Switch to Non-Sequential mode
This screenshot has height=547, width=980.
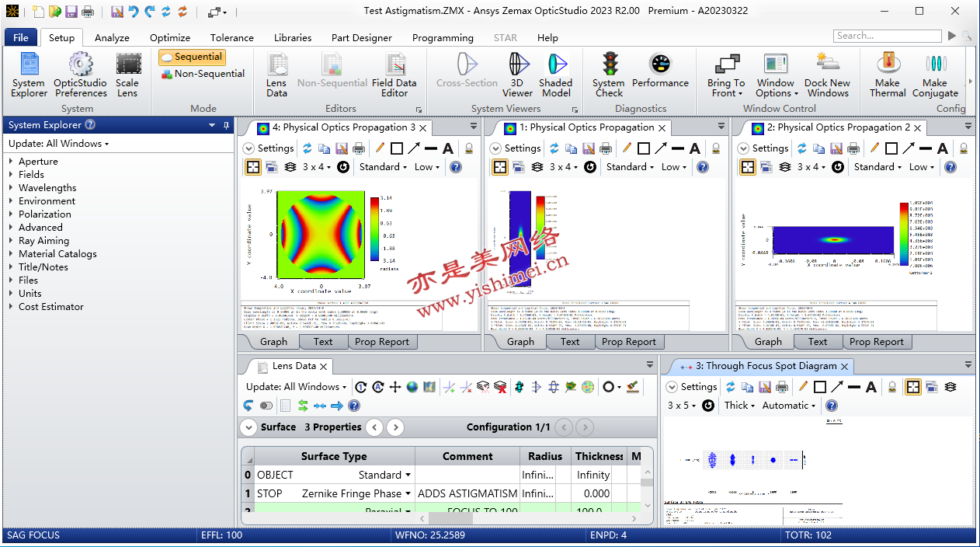pyautogui.click(x=203, y=74)
